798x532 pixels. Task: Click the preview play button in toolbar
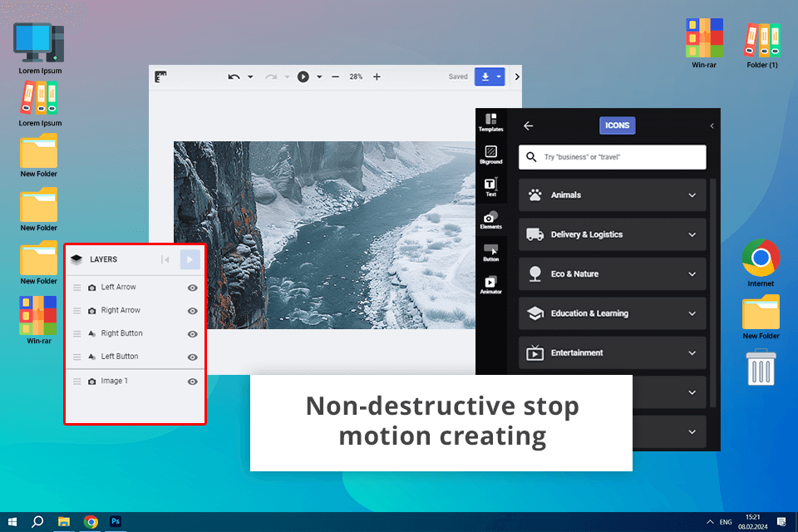303,76
